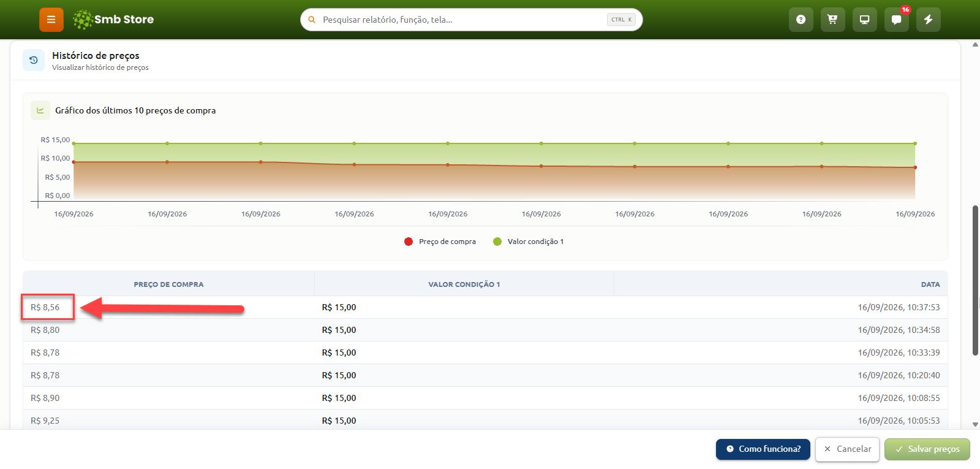Click the R$ 15,00 value in the 10:08:55 row

(339, 398)
